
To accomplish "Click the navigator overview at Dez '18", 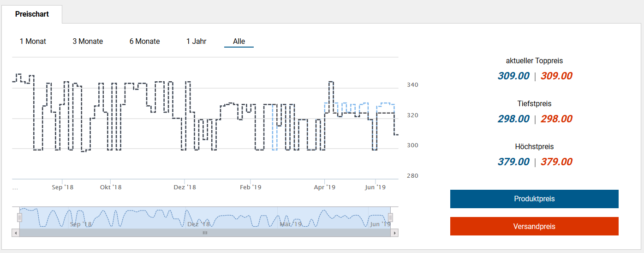I will pyautogui.click(x=199, y=224).
